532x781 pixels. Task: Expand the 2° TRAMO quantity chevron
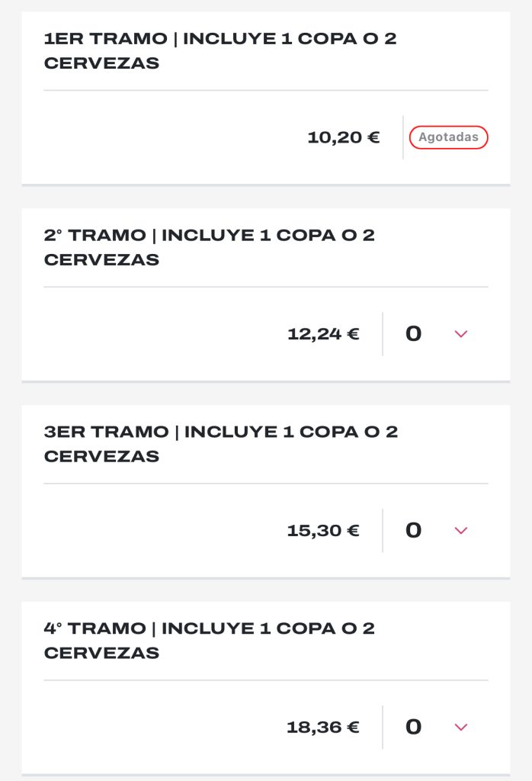click(x=460, y=334)
